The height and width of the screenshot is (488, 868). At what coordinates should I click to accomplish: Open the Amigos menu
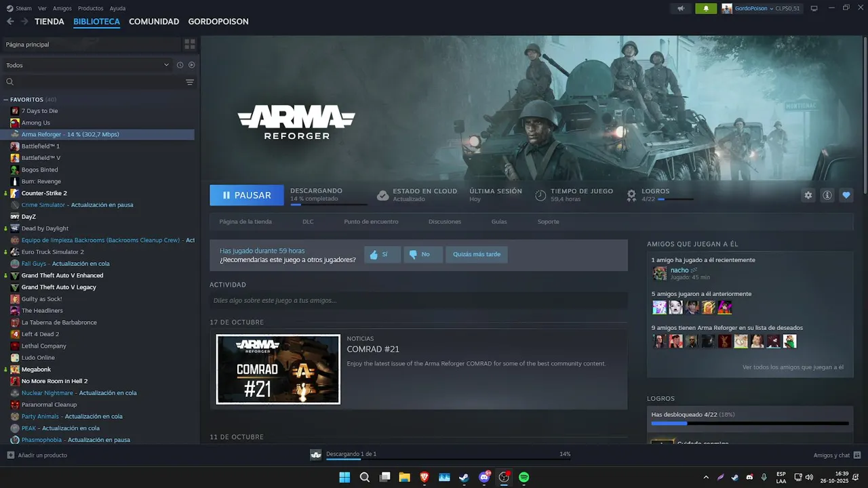[x=62, y=8]
